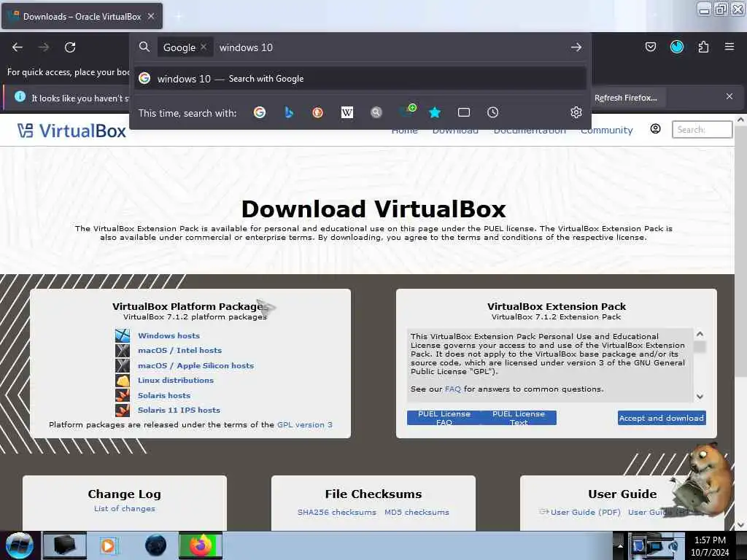Click the page scrollbar up arrow

740,120
